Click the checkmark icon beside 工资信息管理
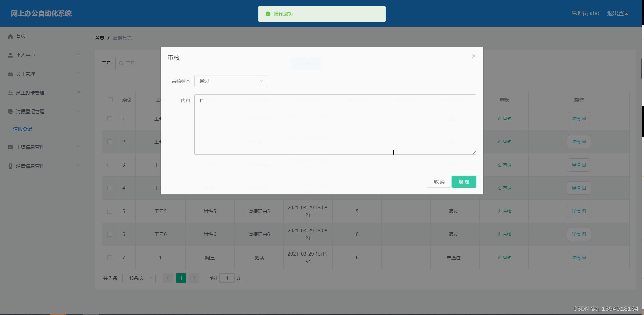This screenshot has width=644, height=315. 10,147
